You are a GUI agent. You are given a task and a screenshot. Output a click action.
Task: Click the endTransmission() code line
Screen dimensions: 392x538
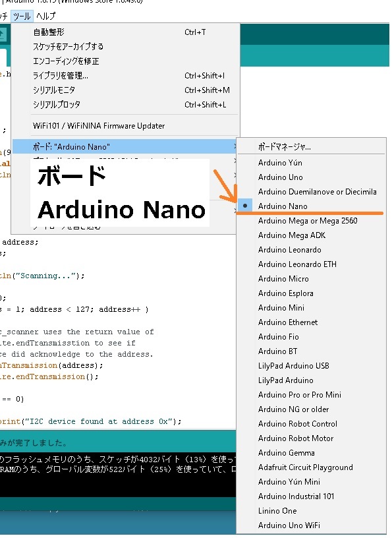pos(49,376)
